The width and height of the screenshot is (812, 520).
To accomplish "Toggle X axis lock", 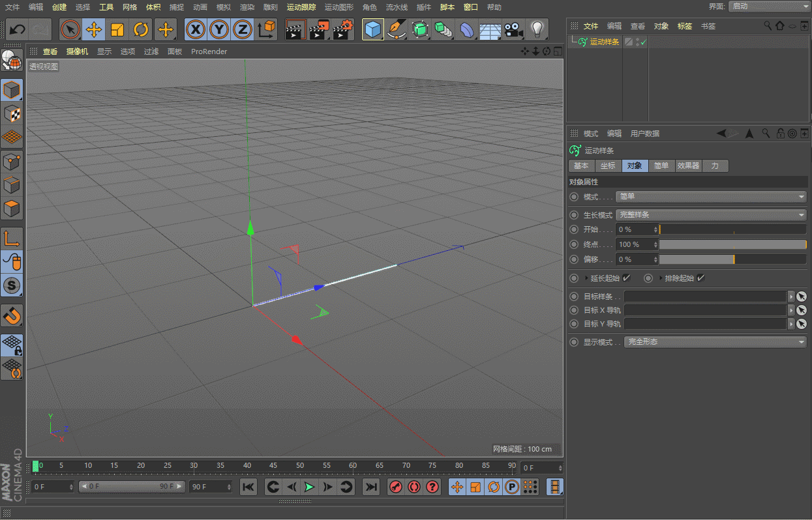I will (196, 29).
